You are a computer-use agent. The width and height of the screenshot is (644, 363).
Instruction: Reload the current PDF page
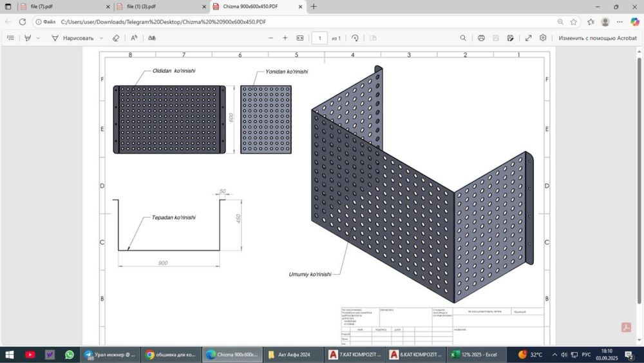[23, 22]
